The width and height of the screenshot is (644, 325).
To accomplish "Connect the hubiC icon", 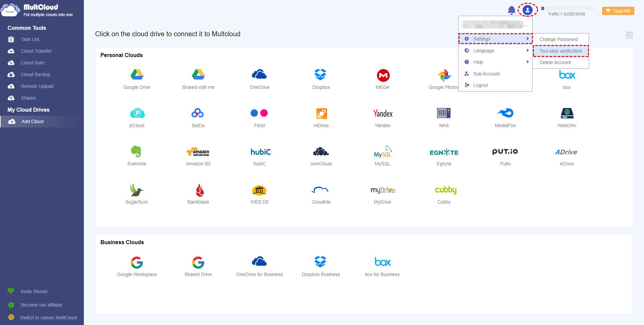I will (260, 152).
